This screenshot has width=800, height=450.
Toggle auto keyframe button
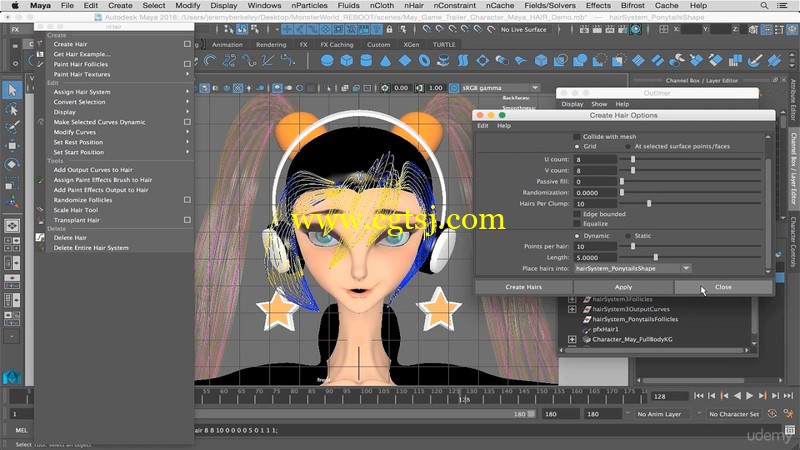773,414
